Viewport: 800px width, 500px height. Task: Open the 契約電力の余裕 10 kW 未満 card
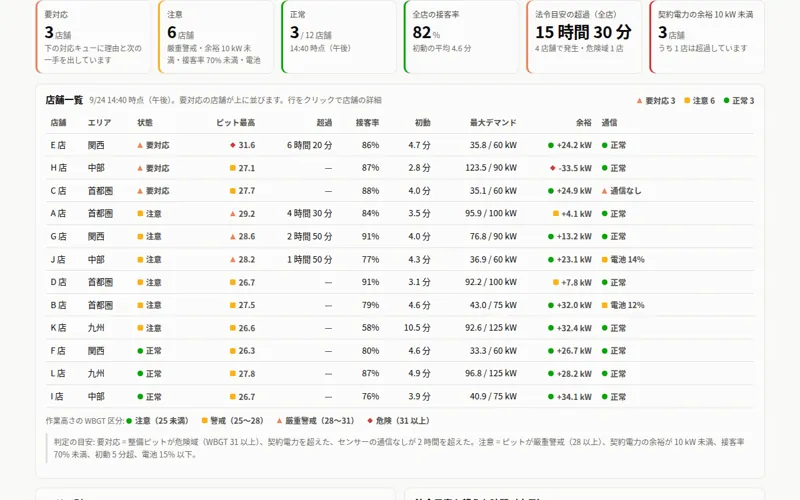click(707, 37)
